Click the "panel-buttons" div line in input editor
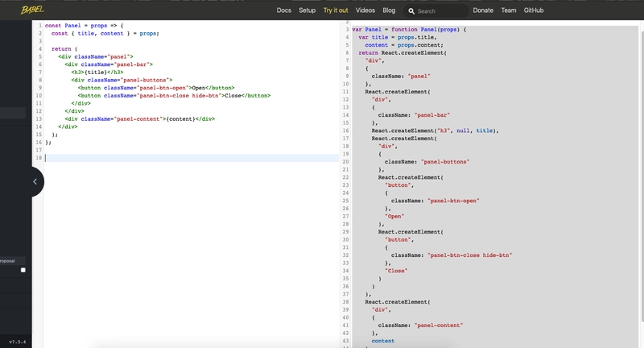The width and height of the screenshot is (644, 348). click(122, 80)
